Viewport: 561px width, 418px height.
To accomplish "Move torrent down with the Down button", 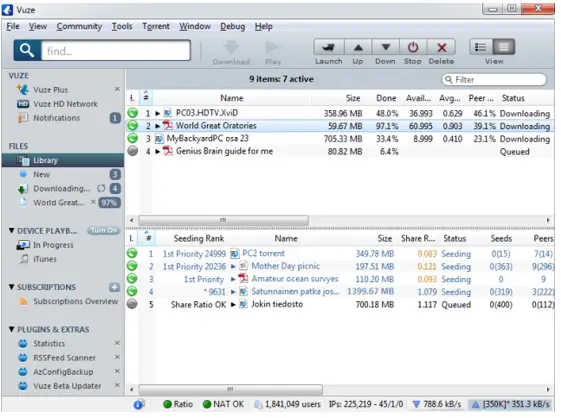I will (385, 47).
